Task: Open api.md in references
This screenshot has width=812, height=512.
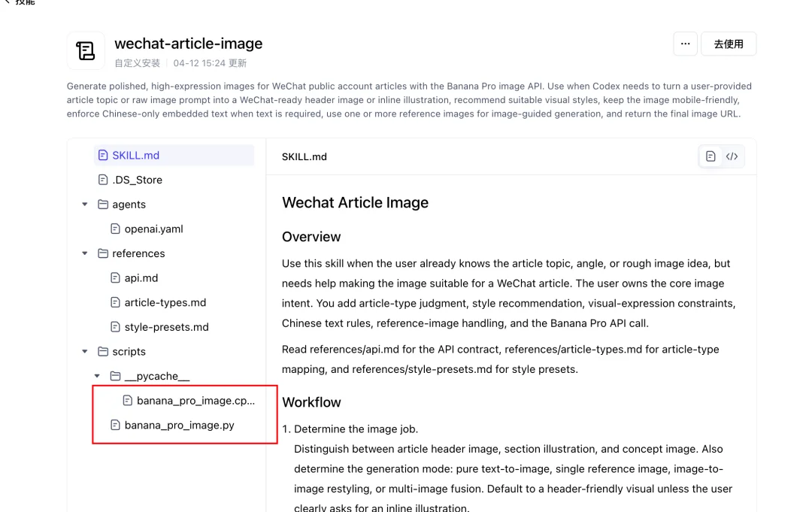Action: 141,278
